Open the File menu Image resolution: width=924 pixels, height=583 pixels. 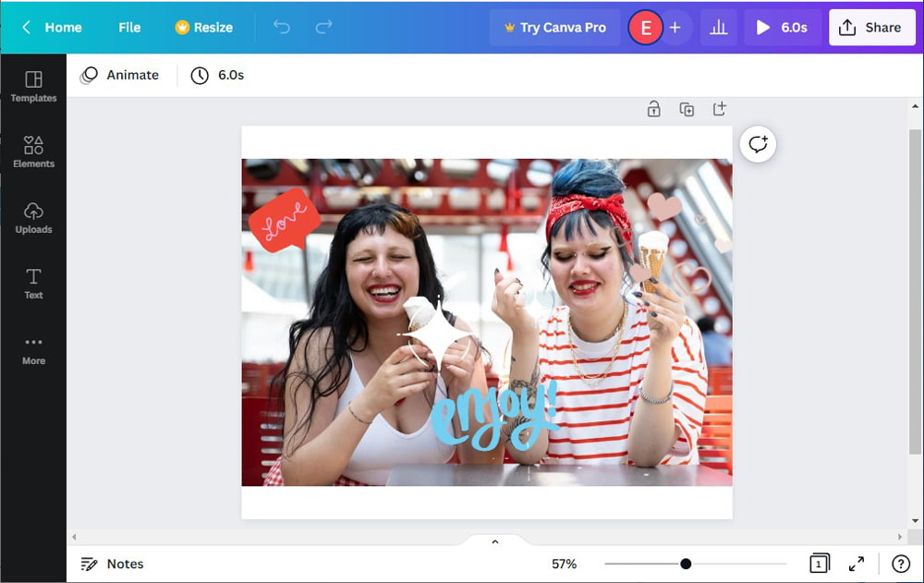click(x=128, y=28)
